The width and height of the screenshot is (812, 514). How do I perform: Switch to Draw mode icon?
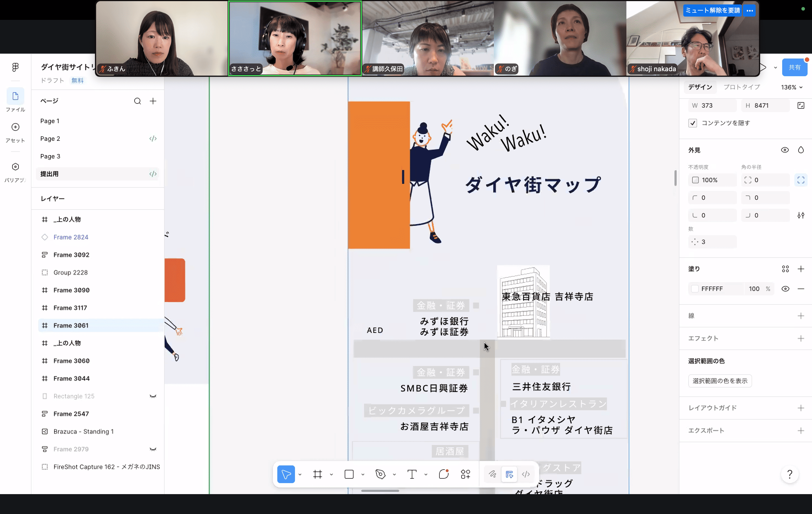click(492, 474)
